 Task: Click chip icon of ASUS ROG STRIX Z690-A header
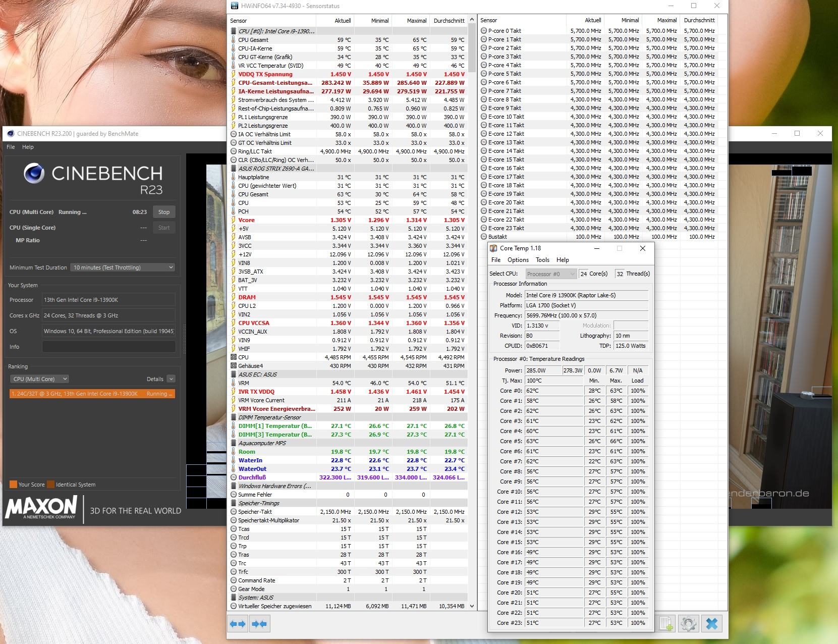[233, 169]
